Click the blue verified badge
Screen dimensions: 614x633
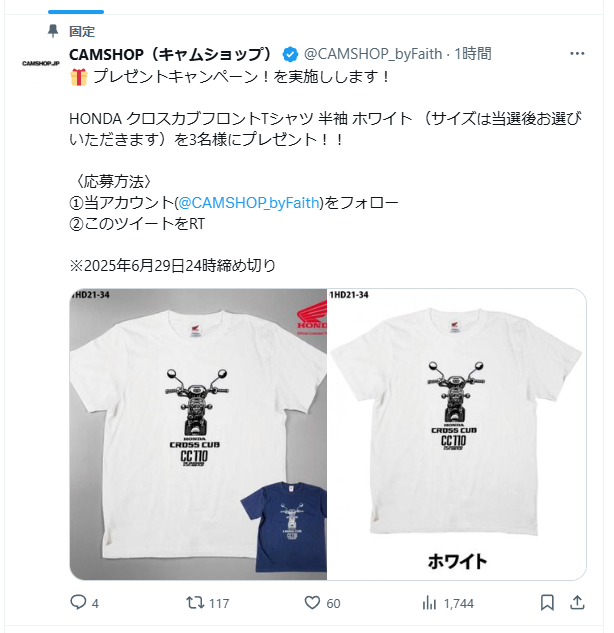point(290,54)
